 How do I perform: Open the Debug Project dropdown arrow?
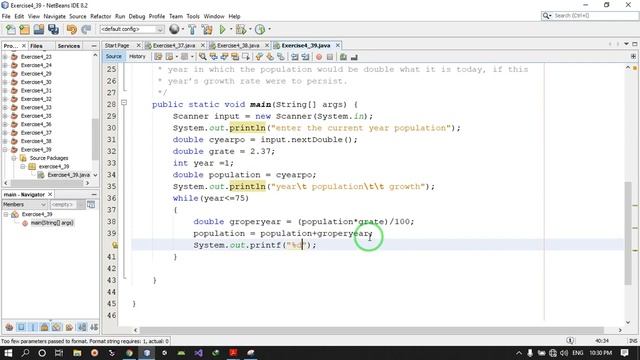click(x=250, y=29)
